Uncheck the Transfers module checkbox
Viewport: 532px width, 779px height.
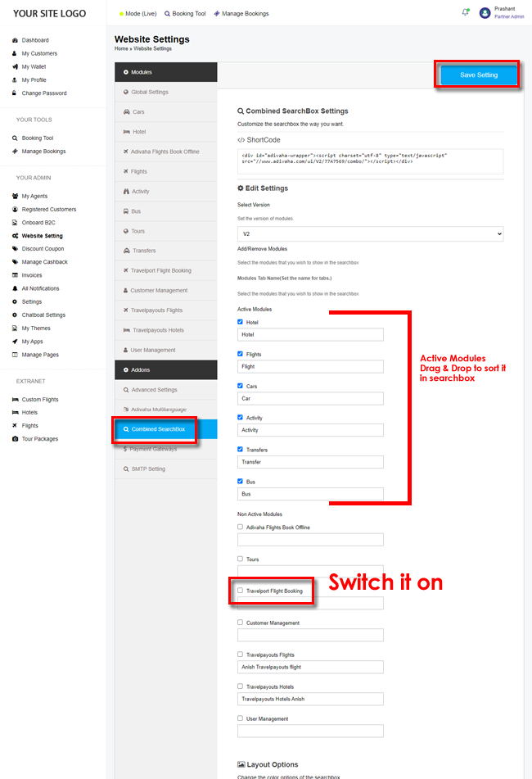pyautogui.click(x=240, y=449)
